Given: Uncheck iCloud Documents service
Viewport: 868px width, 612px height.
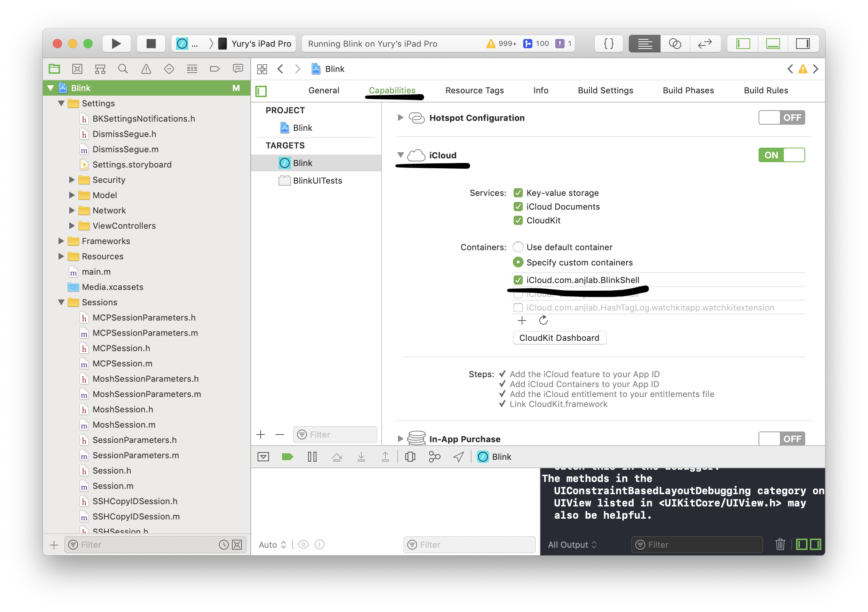Looking at the screenshot, I should click(x=518, y=207).
